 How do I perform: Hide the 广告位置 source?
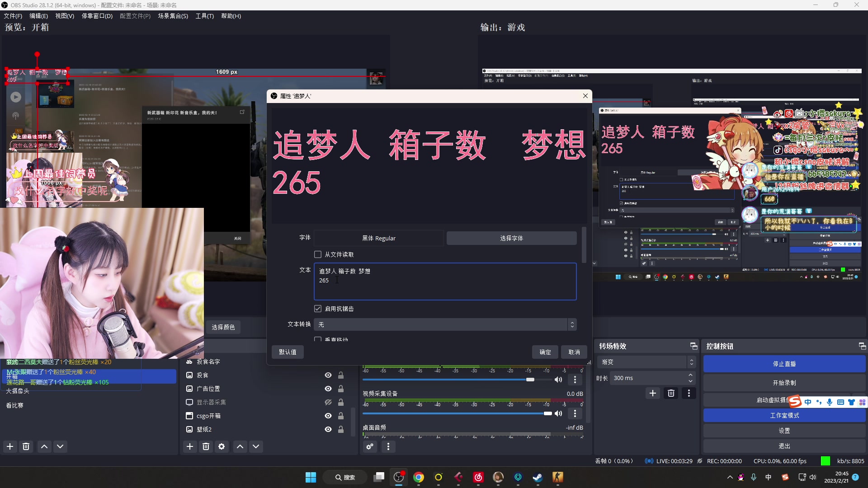(328, 389)
